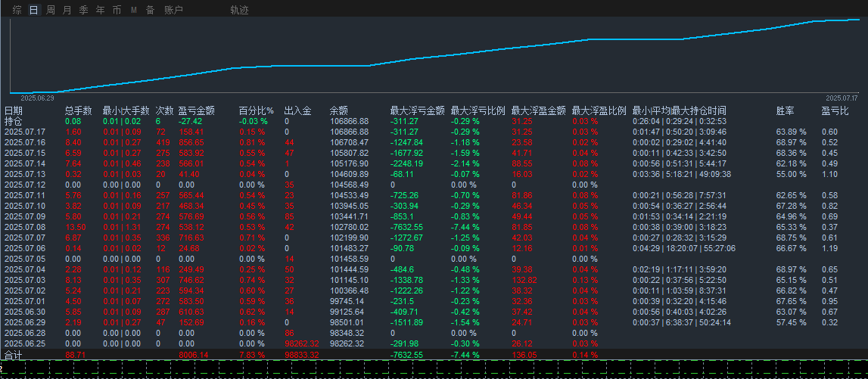Click the 次数 column header
Screen dimensions: 868x379
[x=164, y=110]
